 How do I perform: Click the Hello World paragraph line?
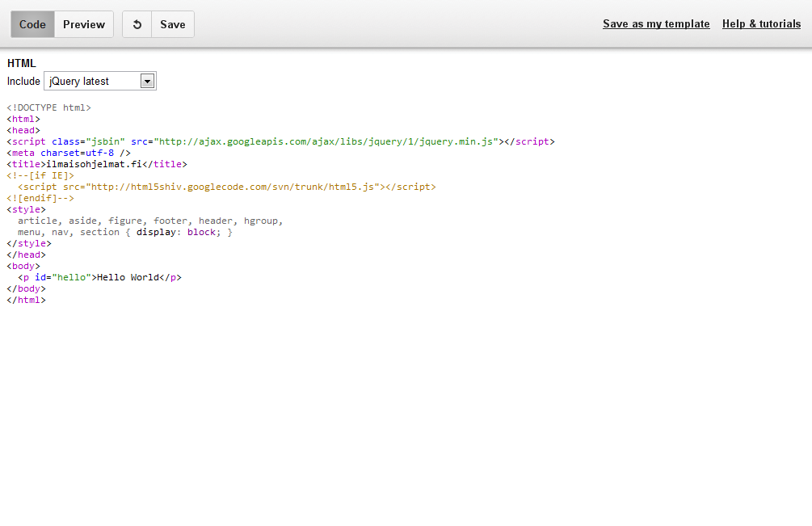(x=99, y=277)
